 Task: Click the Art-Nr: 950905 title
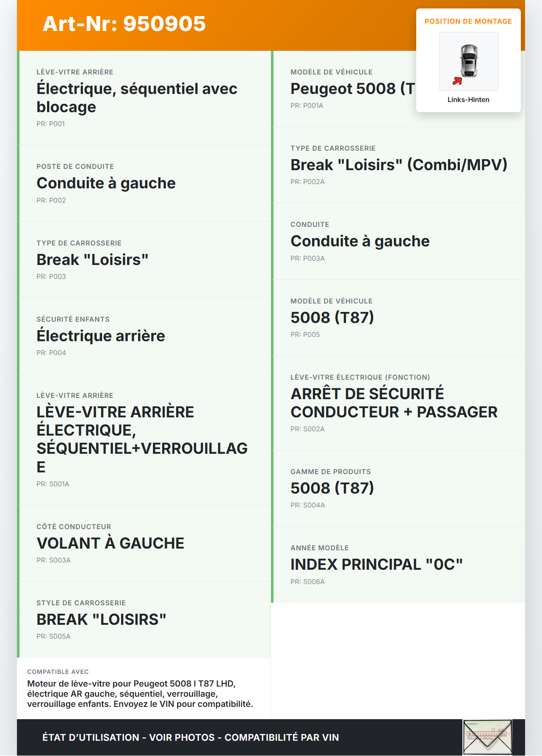click(124, 24)
